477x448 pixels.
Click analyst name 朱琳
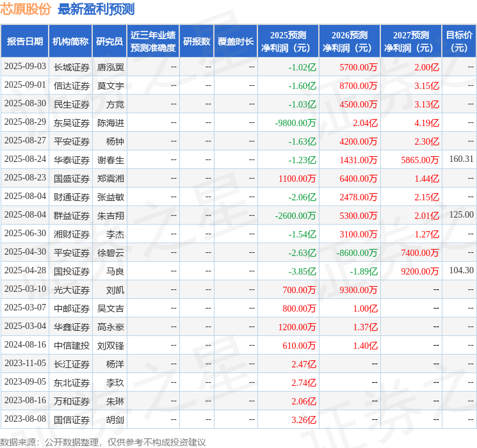[x=115, y=401]
